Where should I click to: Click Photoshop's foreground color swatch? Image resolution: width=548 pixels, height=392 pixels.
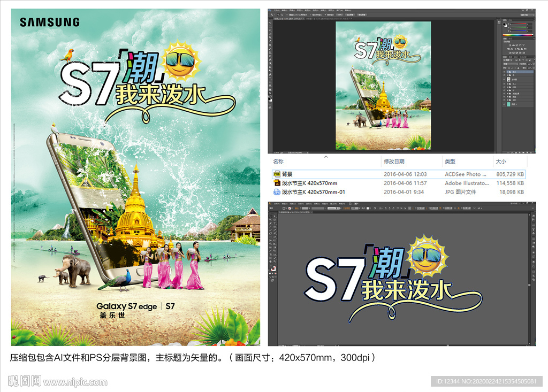(269, 98)
